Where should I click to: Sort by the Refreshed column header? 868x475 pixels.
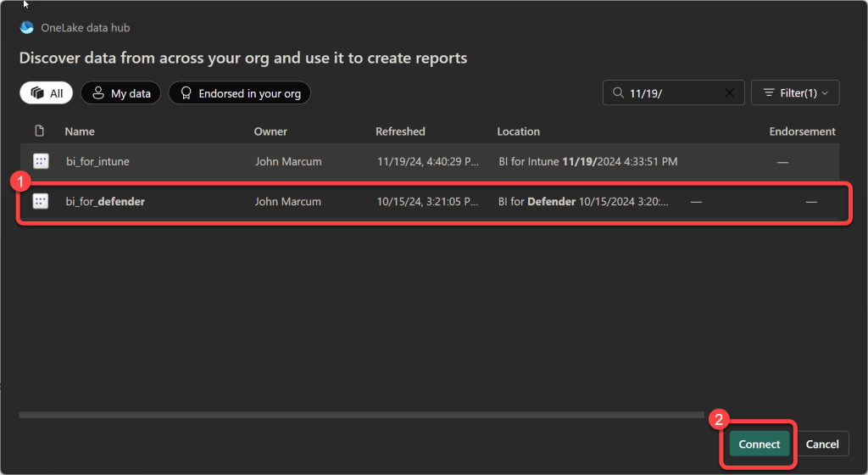tap(400, 131)
